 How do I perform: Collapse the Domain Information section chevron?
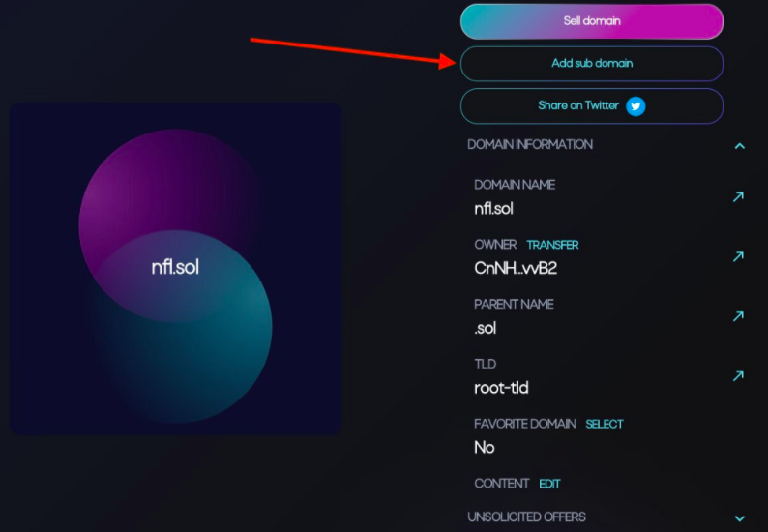pos(740,146)
